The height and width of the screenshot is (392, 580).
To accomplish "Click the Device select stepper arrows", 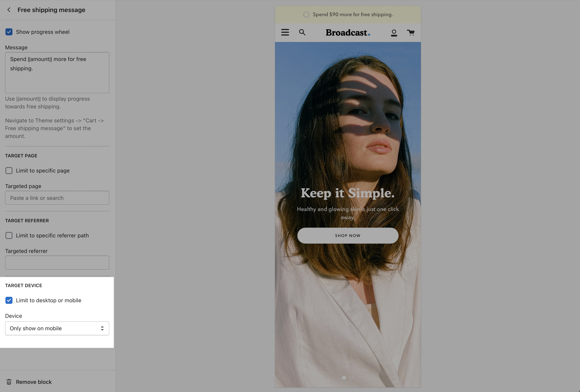I will tap(102, 328).
